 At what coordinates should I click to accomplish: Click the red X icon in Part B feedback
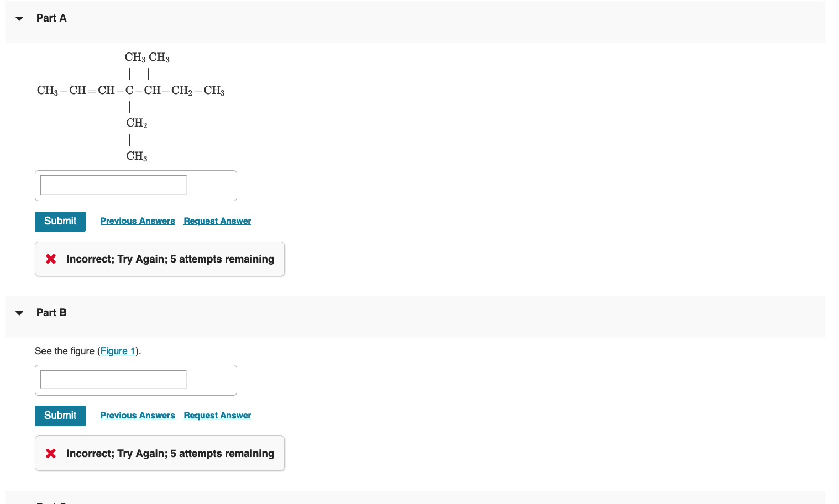click(50, 453)
